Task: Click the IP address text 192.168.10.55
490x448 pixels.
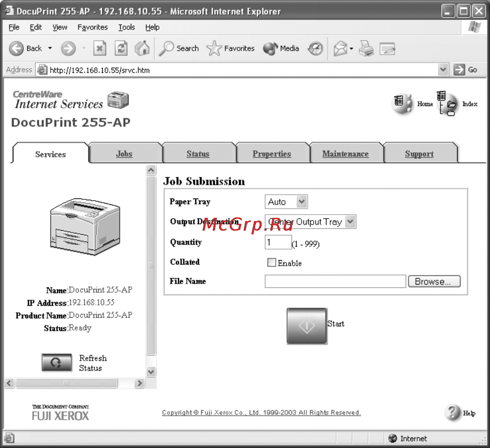Action: coord(92,303)
